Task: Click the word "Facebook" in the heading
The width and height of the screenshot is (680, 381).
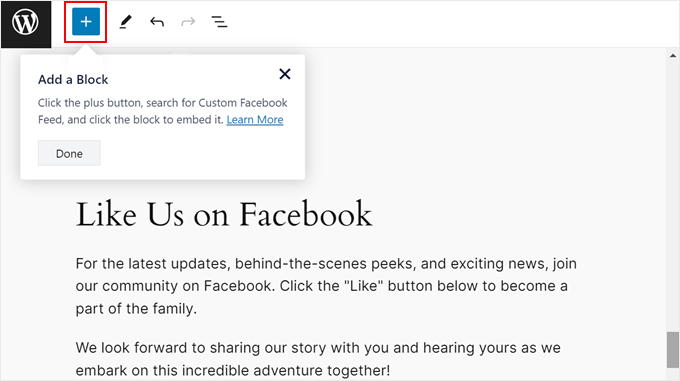Action: point(306,214)
